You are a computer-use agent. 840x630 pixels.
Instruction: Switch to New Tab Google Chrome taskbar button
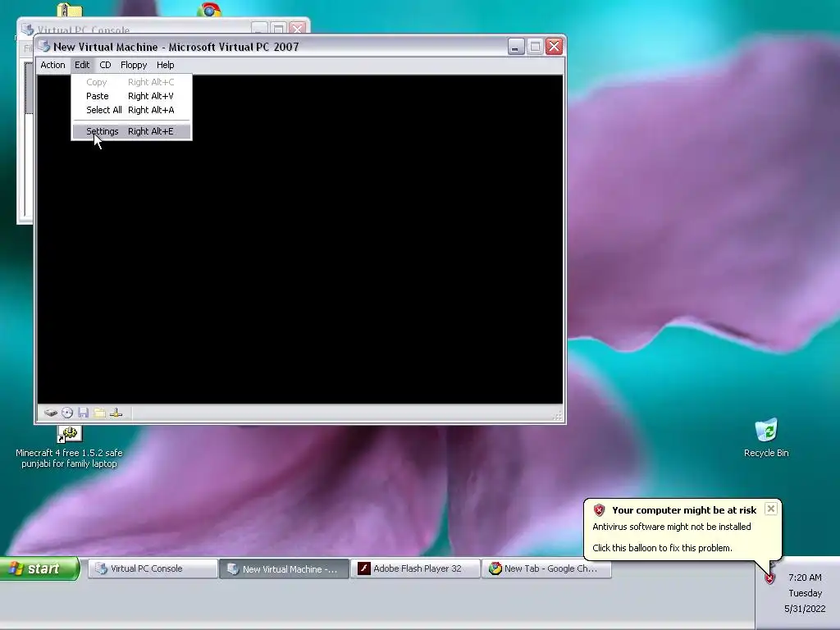pos(546,568)
